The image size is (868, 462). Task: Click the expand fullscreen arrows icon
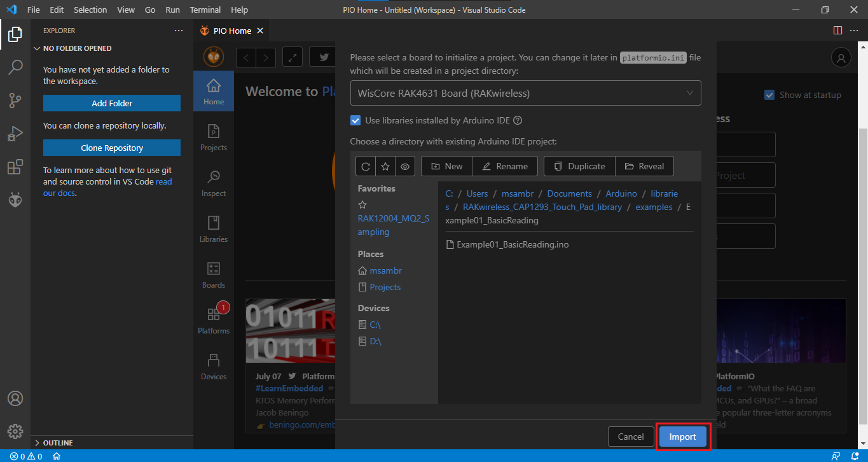pyautogui.click(x=293, y=57)
